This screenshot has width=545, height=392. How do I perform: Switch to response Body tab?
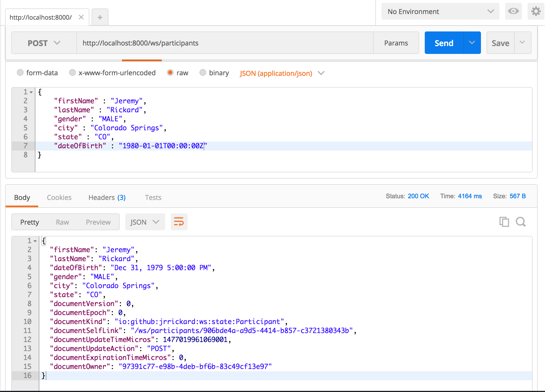coord(22,197)
